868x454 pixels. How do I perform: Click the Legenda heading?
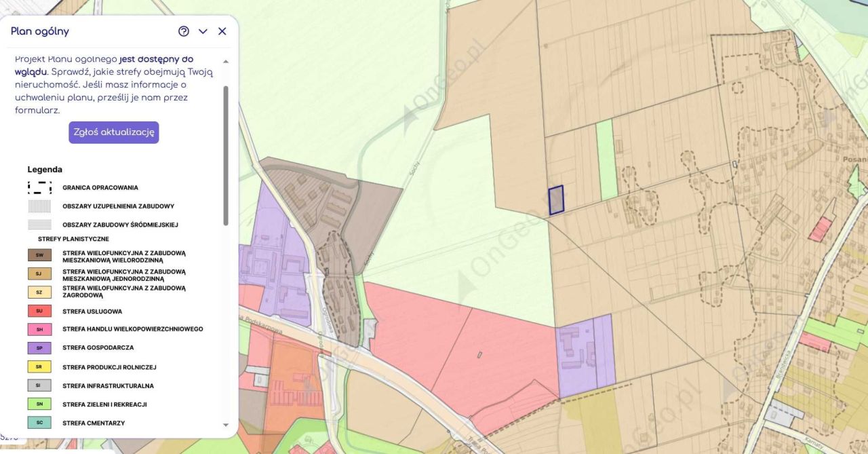click(x=45, y=170)
